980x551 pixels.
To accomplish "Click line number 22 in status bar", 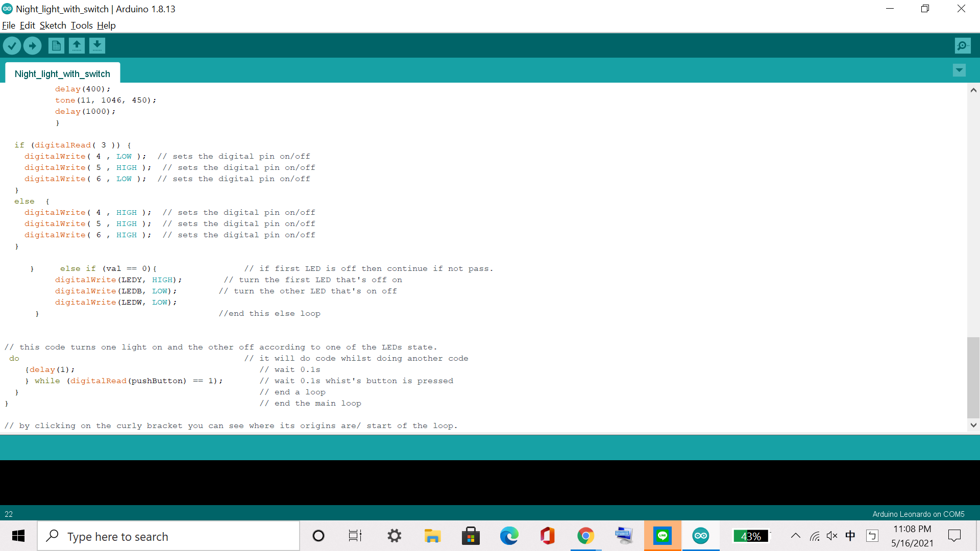I will (9, 514).
